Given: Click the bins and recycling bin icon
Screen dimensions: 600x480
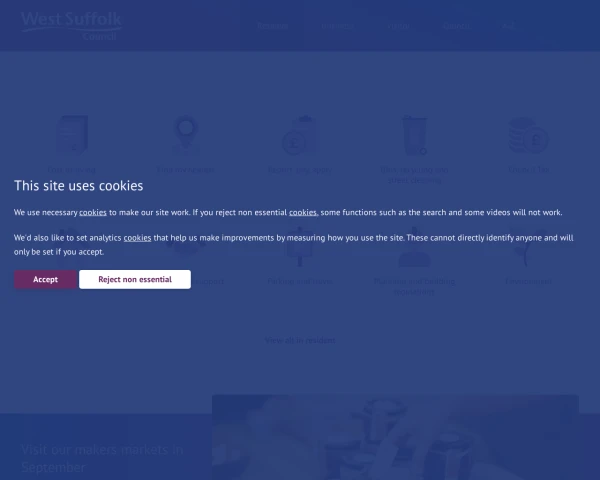Looking at the screenshot, I should tap(414, 135).
